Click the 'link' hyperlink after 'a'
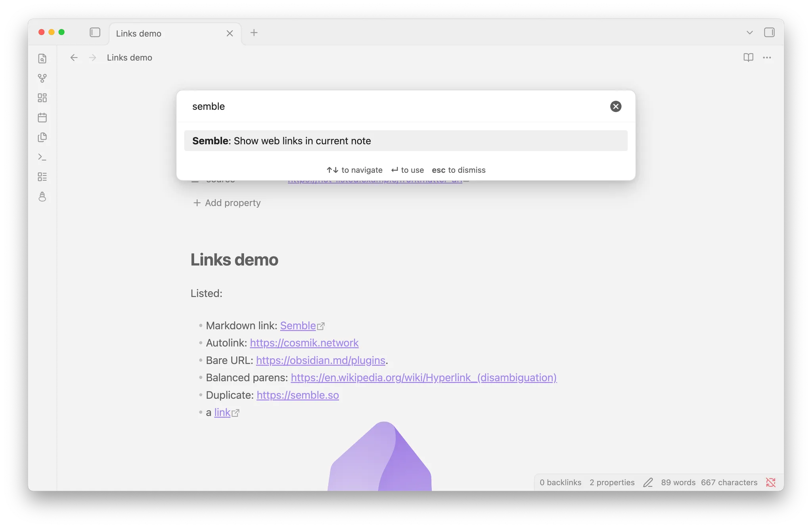Image resolution: width=812 pixels, height=528 pixels. 222,413
